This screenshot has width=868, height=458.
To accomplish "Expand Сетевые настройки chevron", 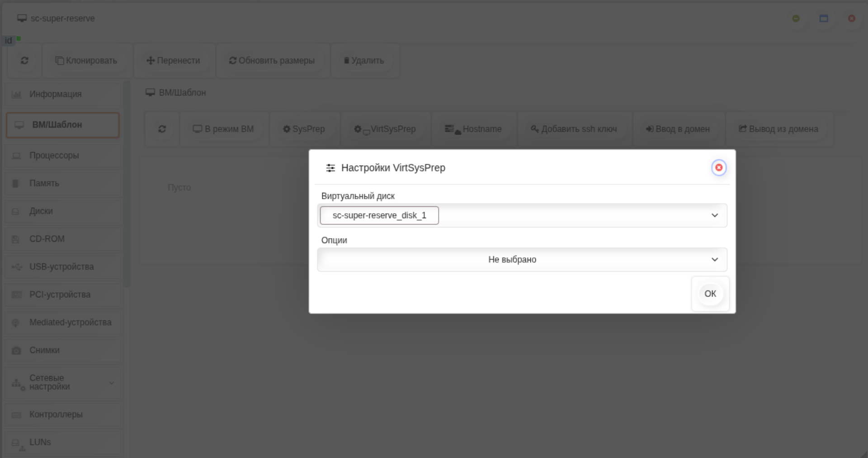I will tap(112, 383).
